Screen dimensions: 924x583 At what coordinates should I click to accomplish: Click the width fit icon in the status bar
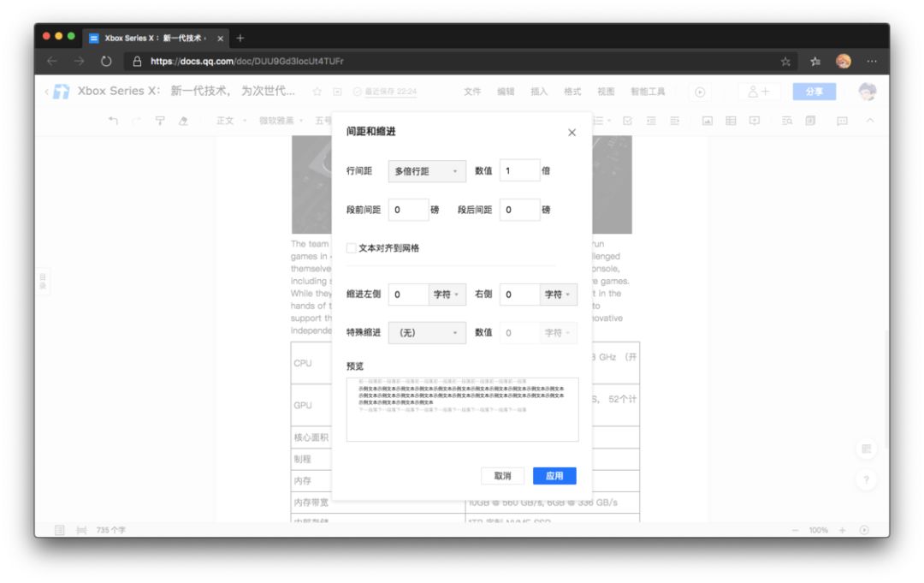pyautogui.click(x=81, y=530)
